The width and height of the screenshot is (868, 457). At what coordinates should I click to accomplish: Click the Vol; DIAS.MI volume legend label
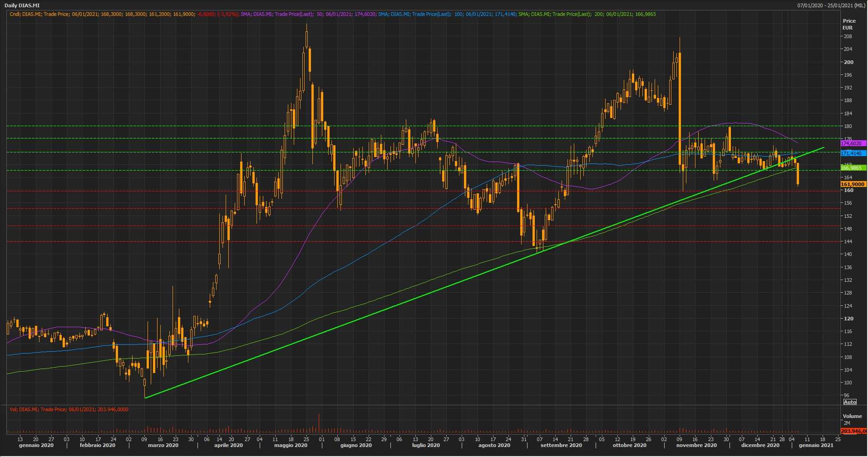[x=69, y=409]
